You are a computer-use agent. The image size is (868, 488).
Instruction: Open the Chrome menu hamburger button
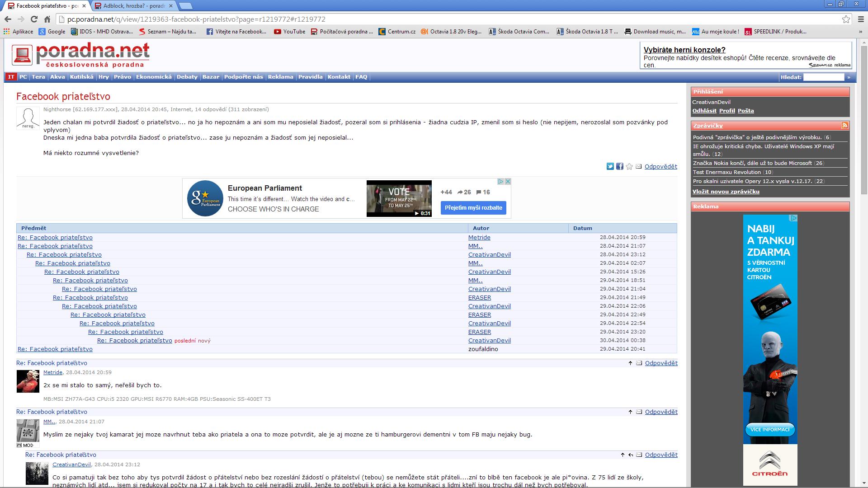860,19
